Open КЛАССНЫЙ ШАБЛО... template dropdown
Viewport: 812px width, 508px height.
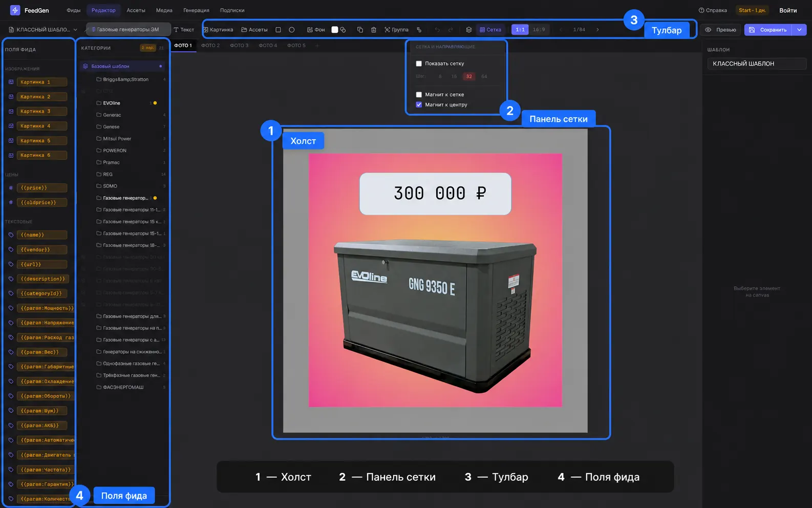pos(43,30)
